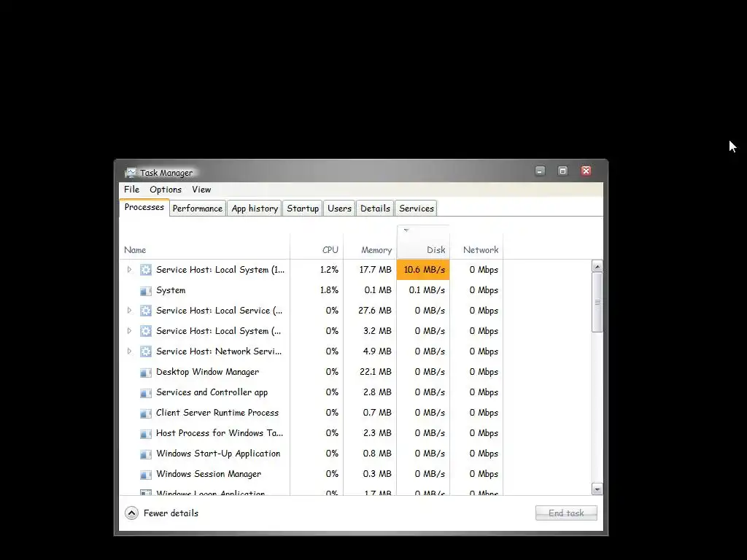Click the gear icon of Service Host: Local System (1...
This screenshot has width=747, height=560.
[x=146, y=270]
